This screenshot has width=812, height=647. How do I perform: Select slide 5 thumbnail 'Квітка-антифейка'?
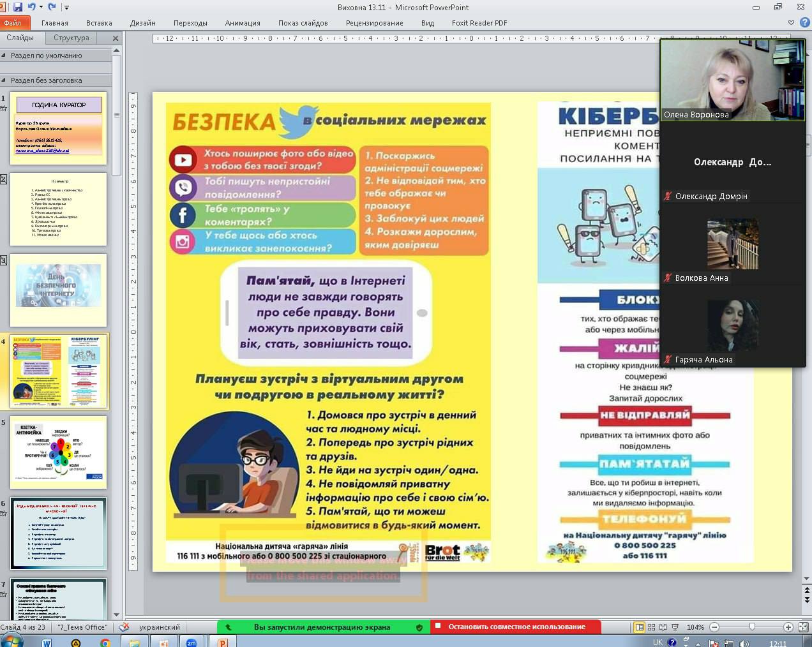[x=58, y=452]
